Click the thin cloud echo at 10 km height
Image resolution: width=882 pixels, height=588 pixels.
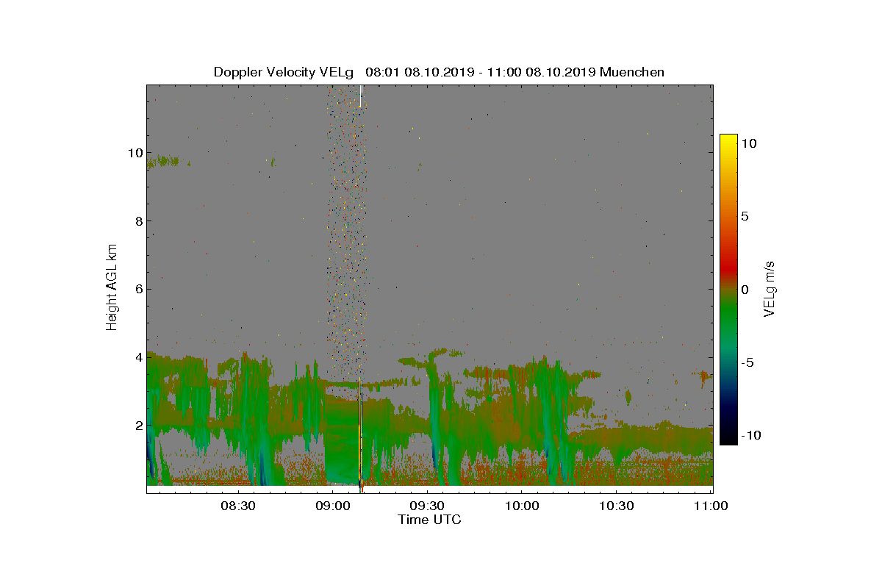tap(163, 161)
